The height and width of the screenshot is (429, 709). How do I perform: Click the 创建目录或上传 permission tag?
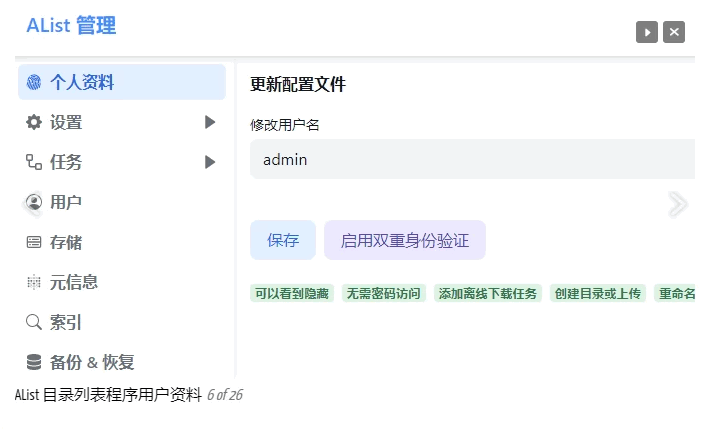click(597, 293)
